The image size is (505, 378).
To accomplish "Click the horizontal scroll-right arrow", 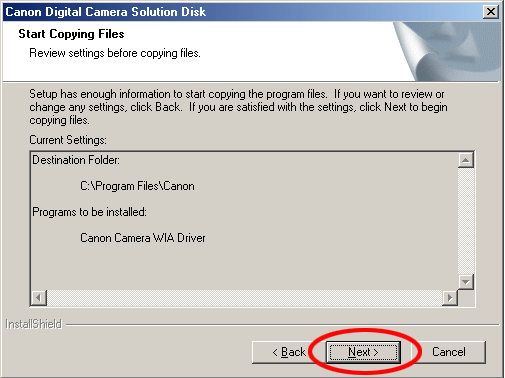I will [450, 297].
